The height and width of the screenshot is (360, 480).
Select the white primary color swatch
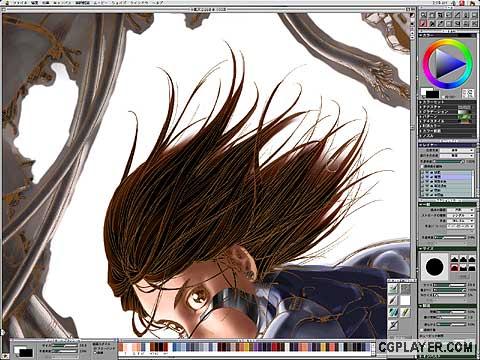(424, 90)
